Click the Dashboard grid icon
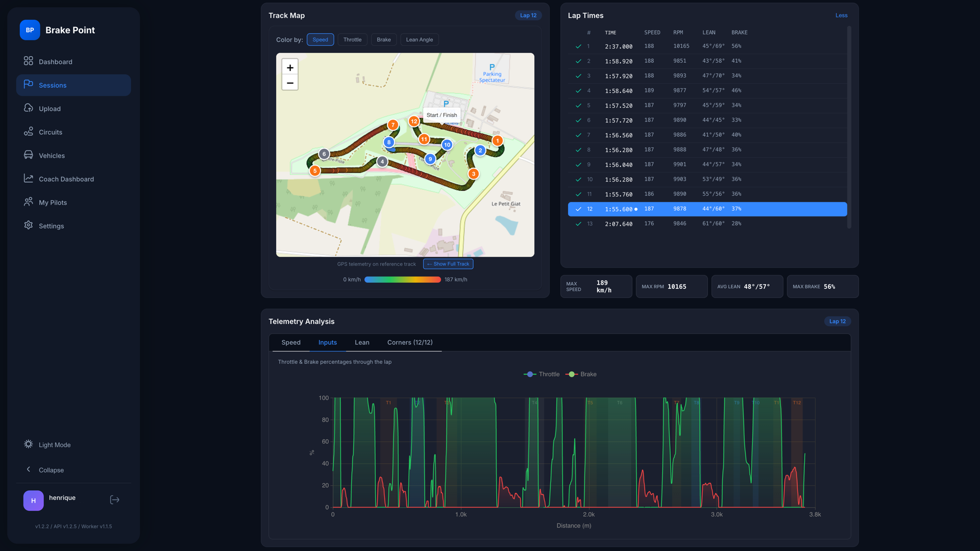The height and width of the screenshot is (551, 980). tap(28, 61)
